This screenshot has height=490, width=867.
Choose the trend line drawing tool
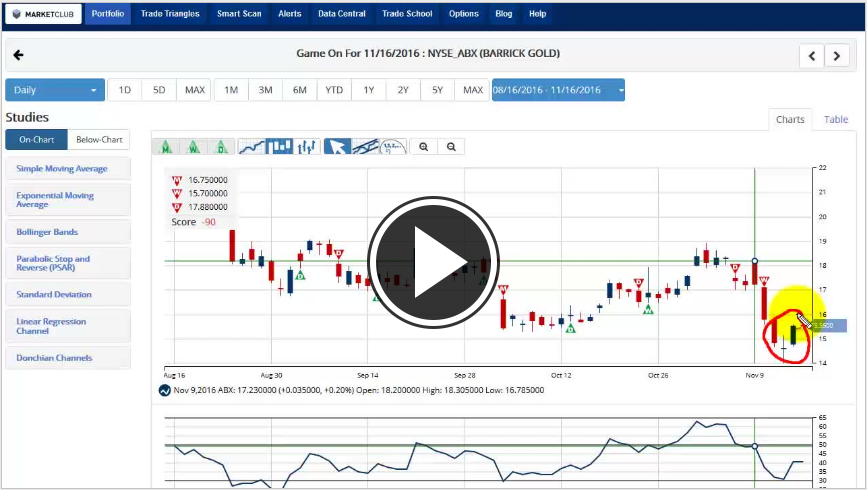coord(365,146)
